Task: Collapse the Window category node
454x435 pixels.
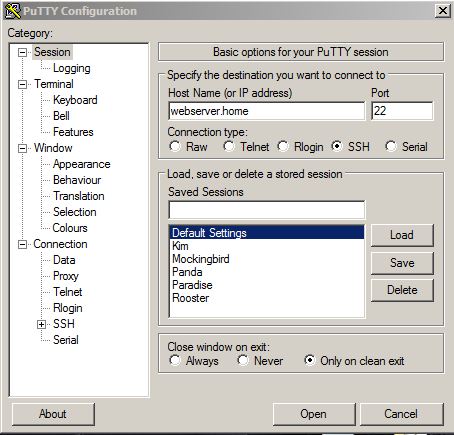Action: pos(22,148)
